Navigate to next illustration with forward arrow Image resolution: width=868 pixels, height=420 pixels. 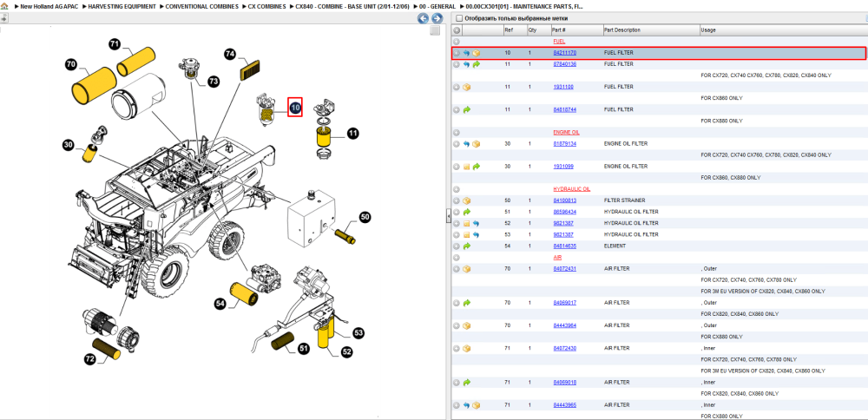click(437, 18)
